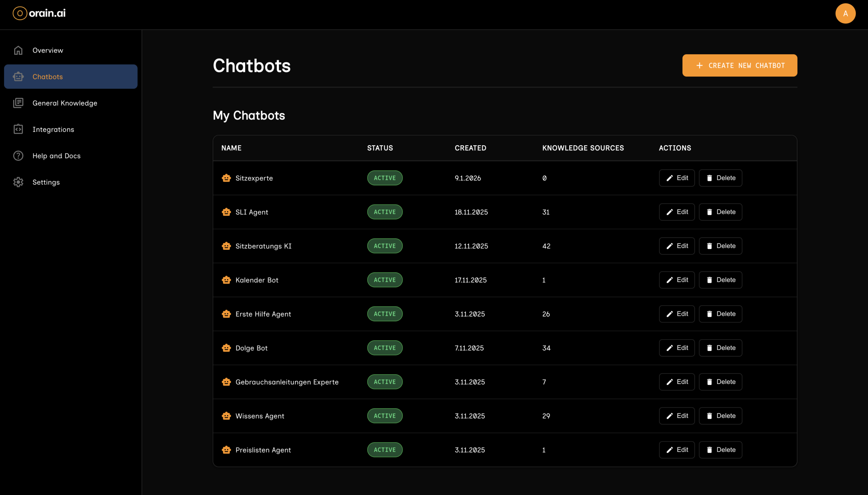Click the Active badge for Sitzberatungs KI
The image size is (868, 495).
[384, 246]
